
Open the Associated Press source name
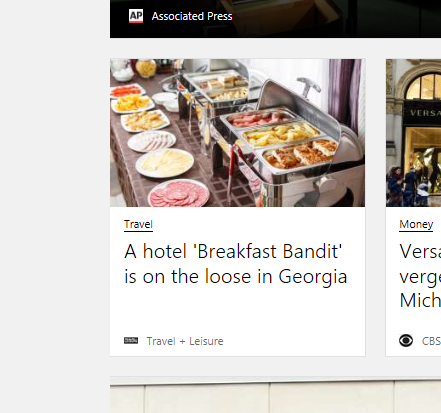click(192, 16)
